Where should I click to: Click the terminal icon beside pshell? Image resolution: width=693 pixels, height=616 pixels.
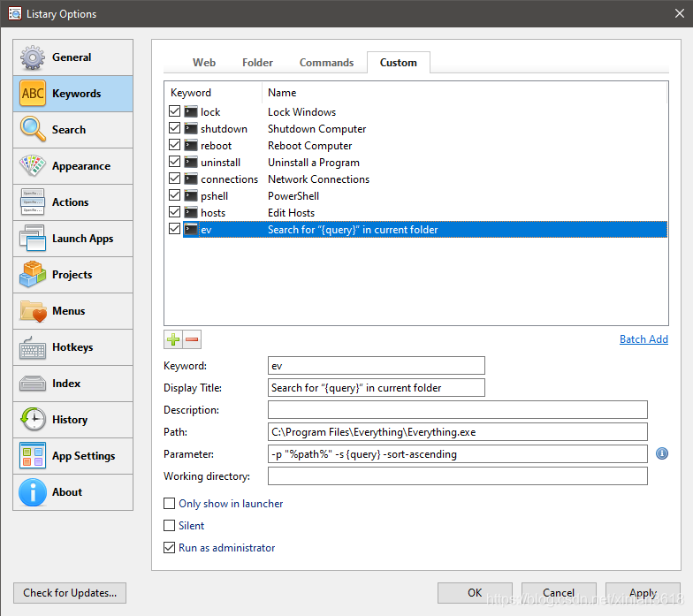pos(191,196)
